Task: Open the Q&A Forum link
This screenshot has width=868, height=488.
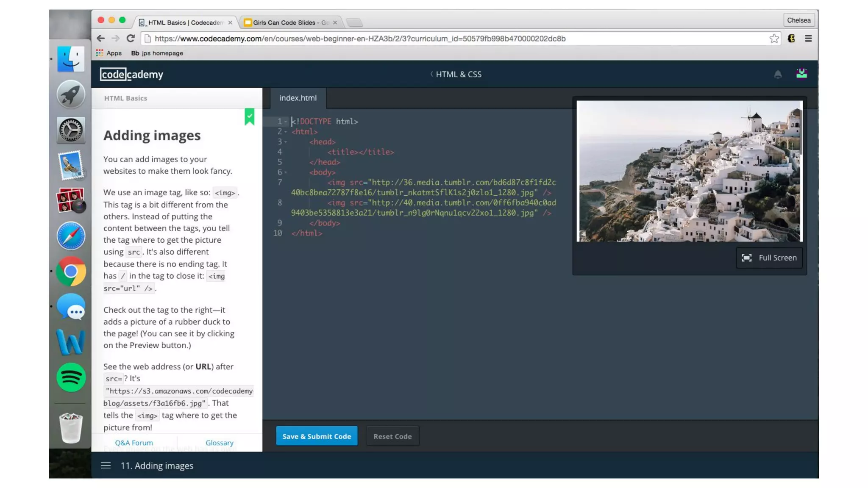Action: pyautogui.click(x=134, y=442)
